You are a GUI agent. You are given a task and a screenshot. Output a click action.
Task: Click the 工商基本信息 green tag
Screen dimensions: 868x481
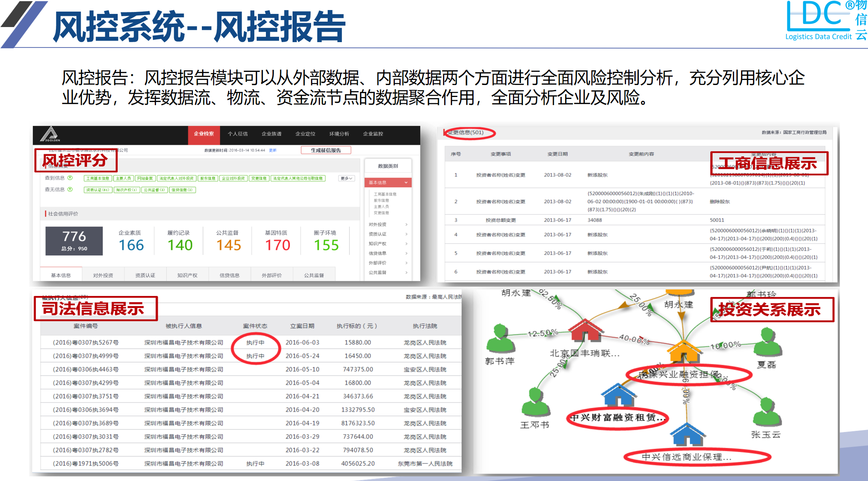pos(98,178)
